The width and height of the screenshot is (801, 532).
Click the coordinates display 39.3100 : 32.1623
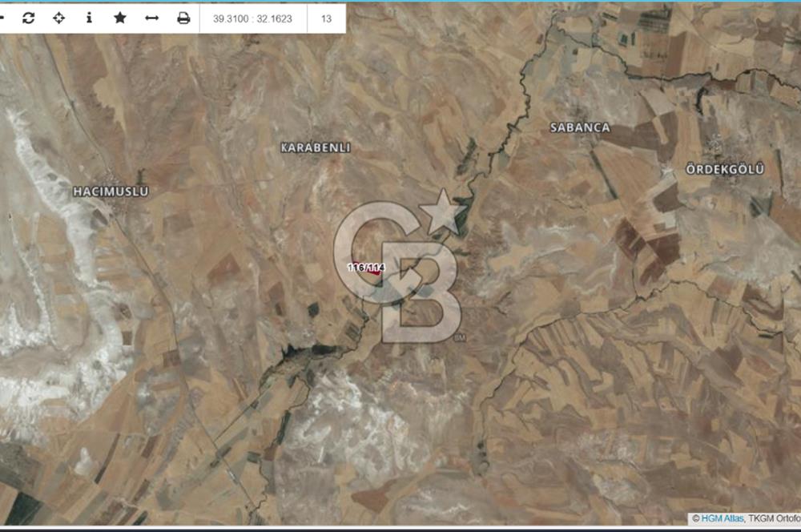click(252, 18)
